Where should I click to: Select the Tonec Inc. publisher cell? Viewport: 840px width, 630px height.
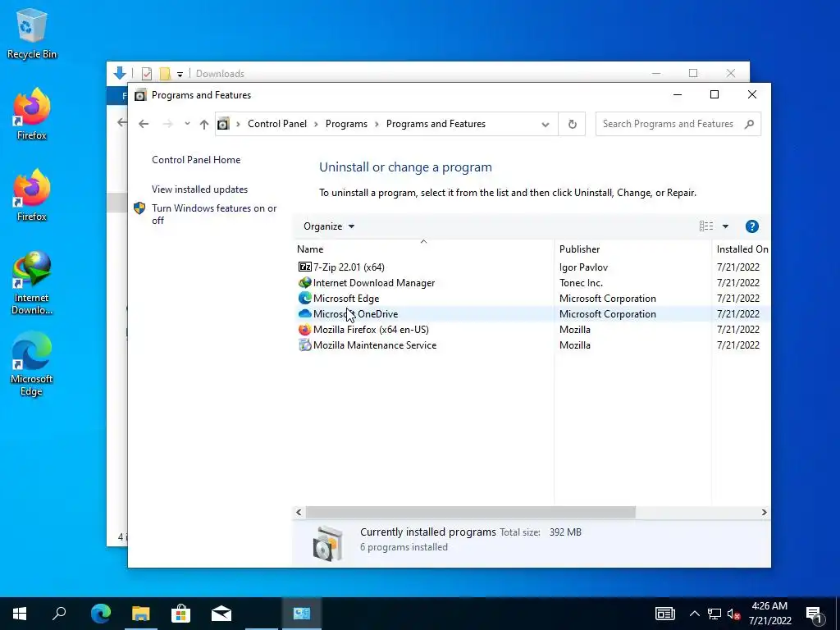coord(581,282)
